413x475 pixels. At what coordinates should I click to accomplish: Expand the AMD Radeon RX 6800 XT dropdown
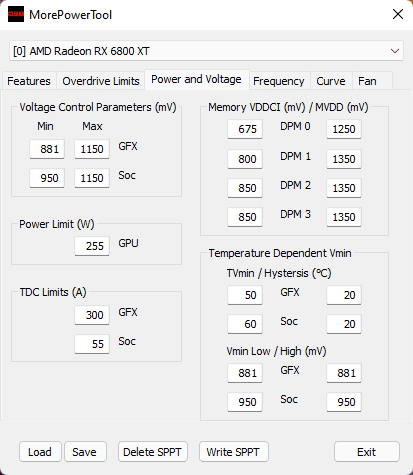206,51
